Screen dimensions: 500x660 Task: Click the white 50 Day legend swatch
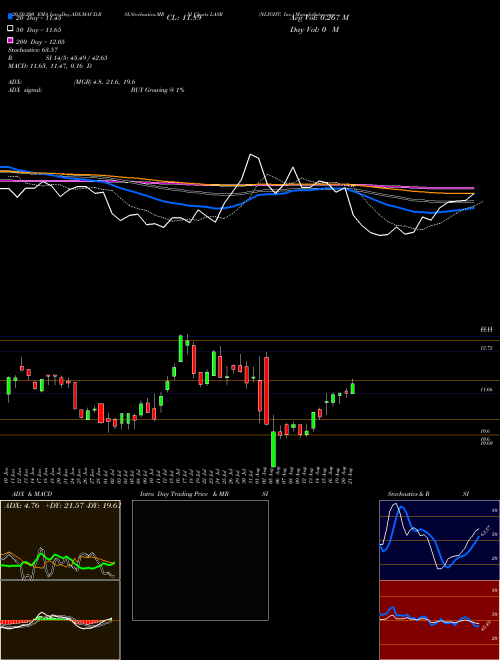(x=11, y=29)
